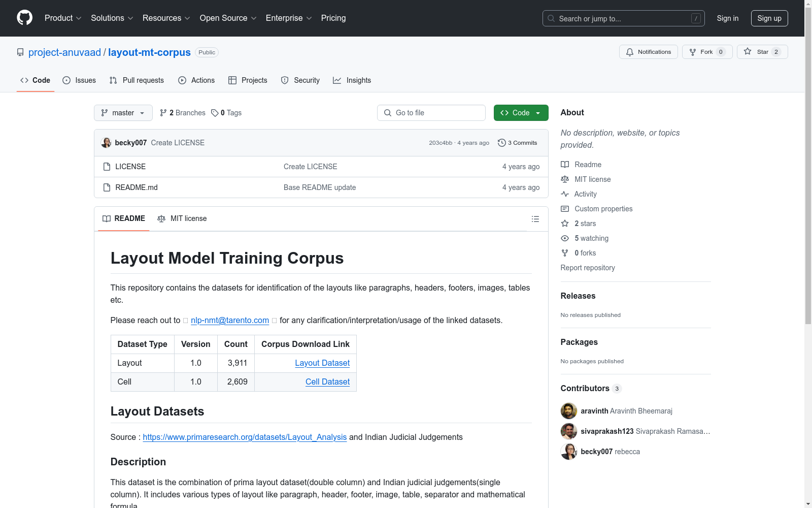Viewport: 812px width, 508px height.
Task: Click Report repository link
Action: 588,268
